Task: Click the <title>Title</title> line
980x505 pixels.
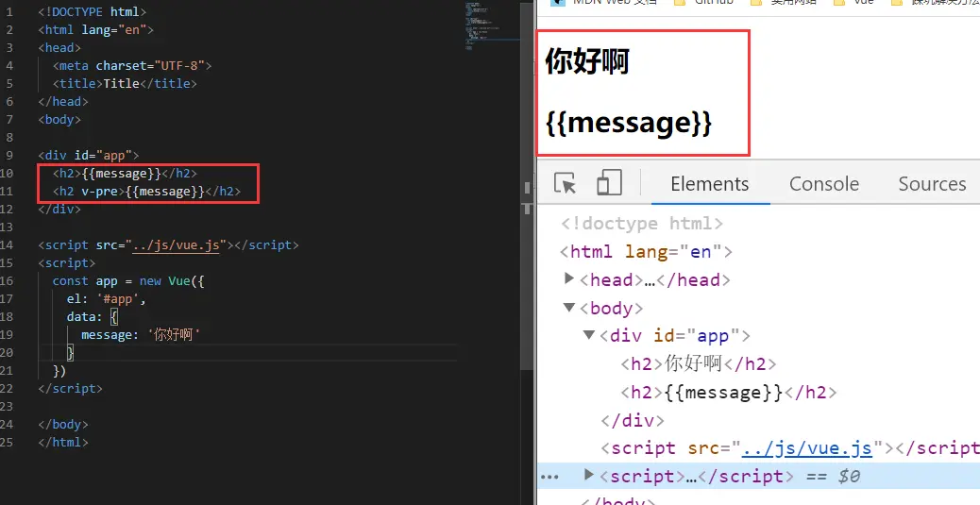Action: click(x=125, y=83)
